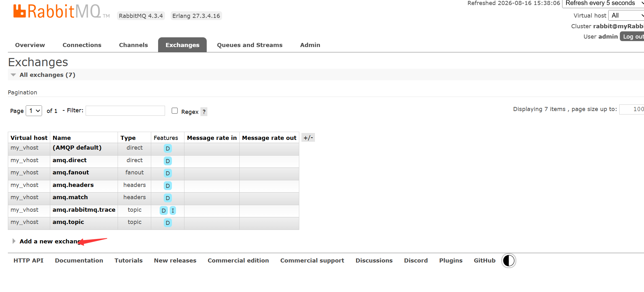Screen dimensions: 644x292
Task: Click the D feature badge for amq.fanout
Action: [168, 173]
